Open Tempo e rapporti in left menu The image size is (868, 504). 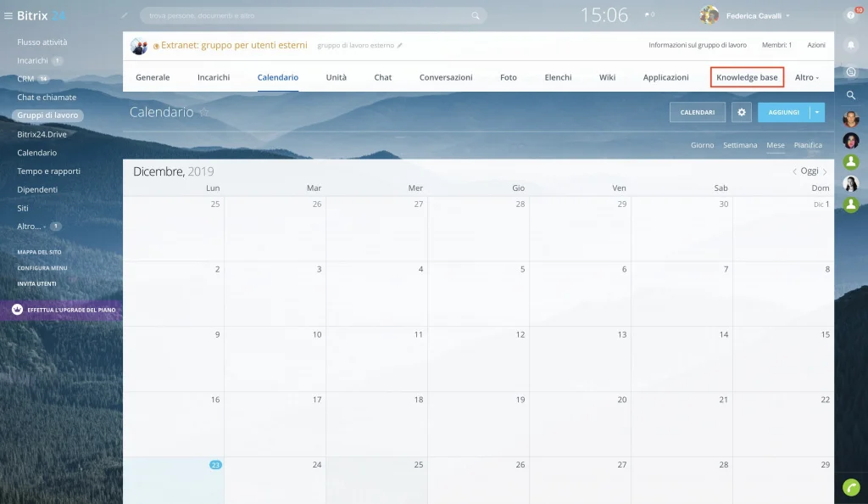pos(48,171)
